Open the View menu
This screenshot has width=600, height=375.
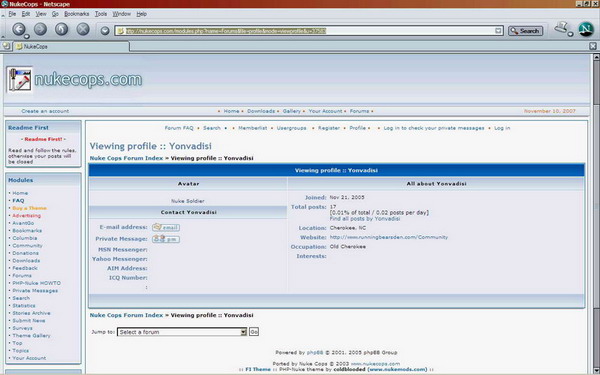click(x=41, y=14)
